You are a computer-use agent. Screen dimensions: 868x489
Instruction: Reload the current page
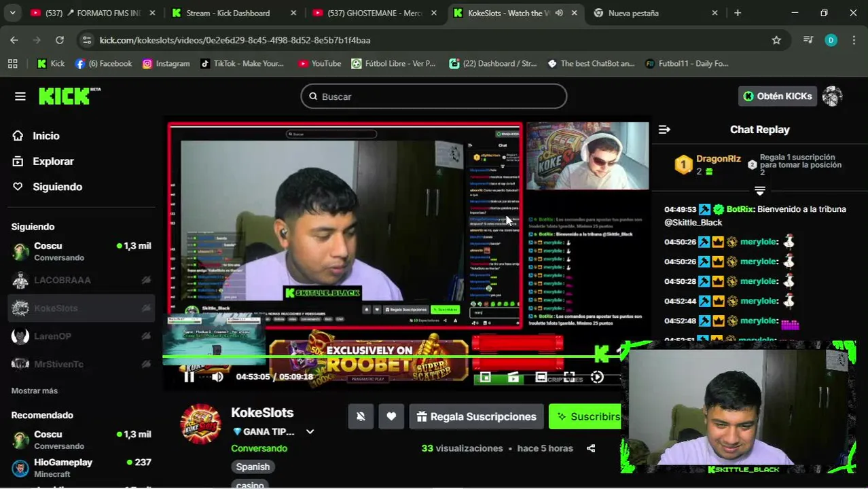[x=60, y=40]
